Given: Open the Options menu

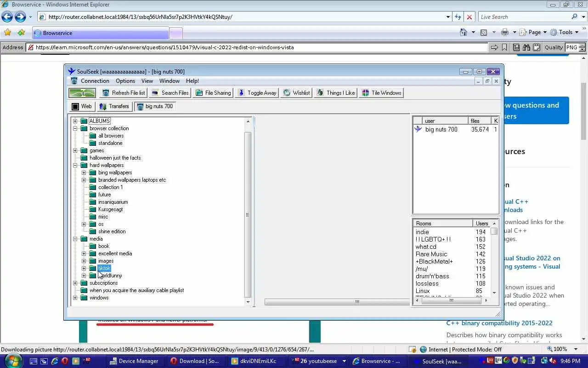Looking at the screenshot, I should click(125, 81).
